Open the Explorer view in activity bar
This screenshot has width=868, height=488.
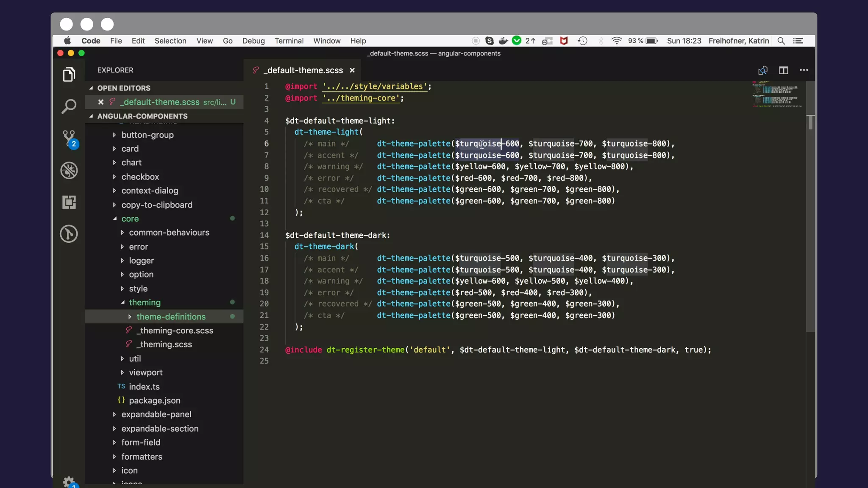click(69, 75)
